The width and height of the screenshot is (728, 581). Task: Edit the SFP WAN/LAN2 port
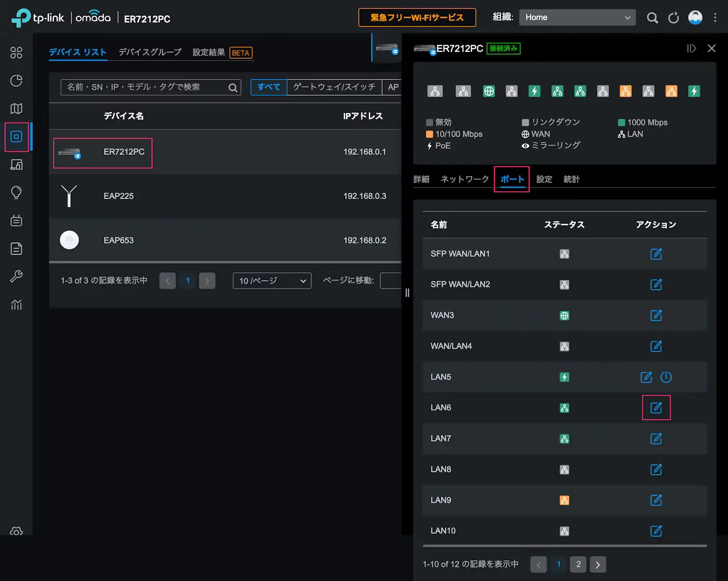656,284
